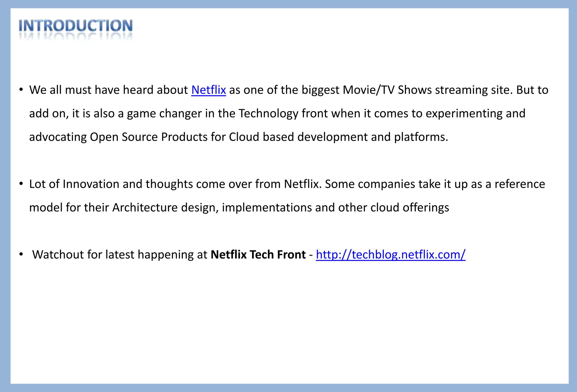Click the words 'latest happening' in third bullet
Screen dimensions: 577x392
pyautogui.click(x=149, y=255)
